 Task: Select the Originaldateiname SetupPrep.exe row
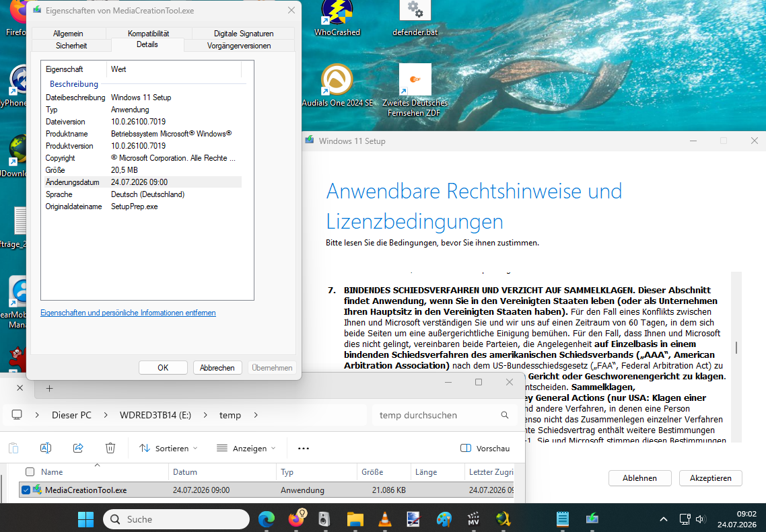[142, 206]
